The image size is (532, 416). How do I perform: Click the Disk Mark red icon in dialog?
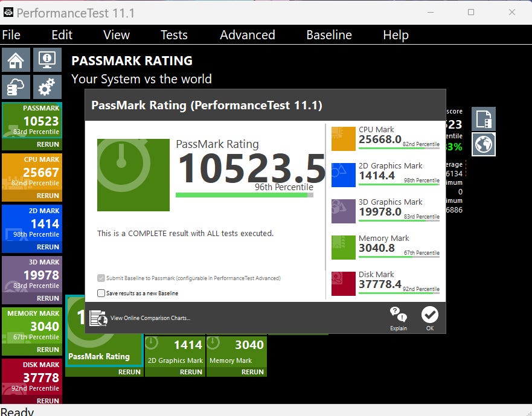point(344,284)
